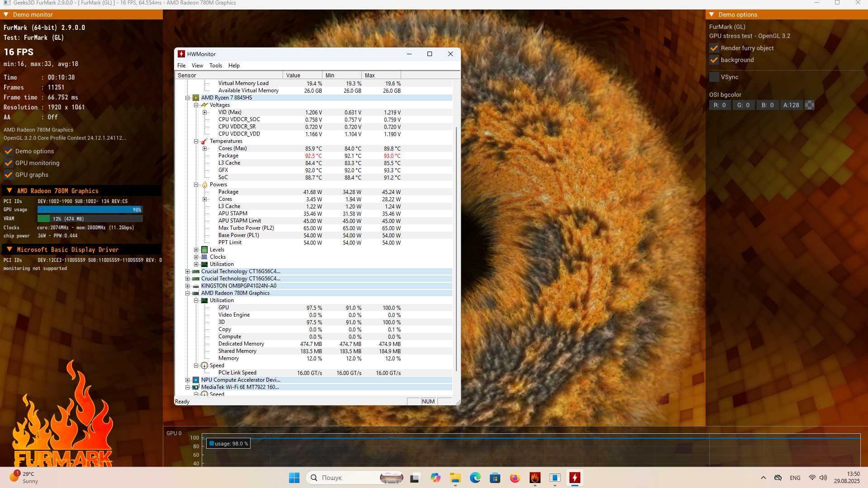Collapse the Demo options panel header
The width and height of the screenshot is (868, 488).
[x=711, y=14]
